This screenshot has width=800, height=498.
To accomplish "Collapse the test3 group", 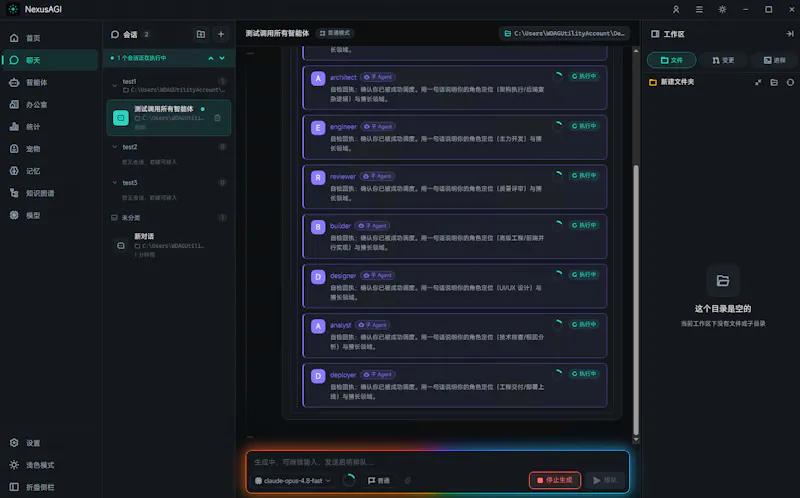I will click(x=114, y=183).
